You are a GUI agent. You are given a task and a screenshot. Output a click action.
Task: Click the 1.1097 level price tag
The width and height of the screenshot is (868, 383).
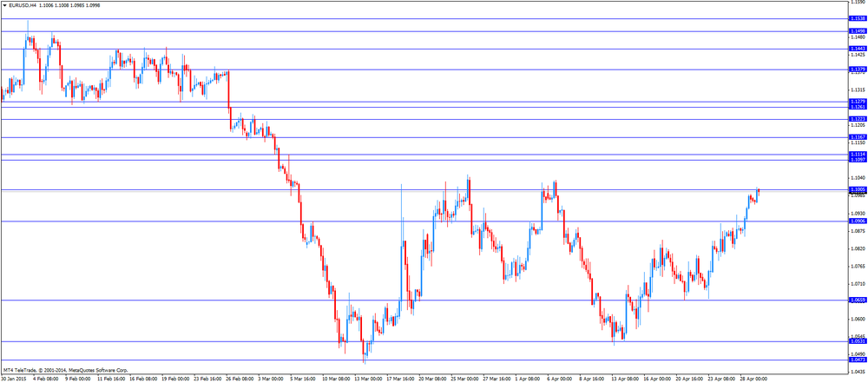857,160
